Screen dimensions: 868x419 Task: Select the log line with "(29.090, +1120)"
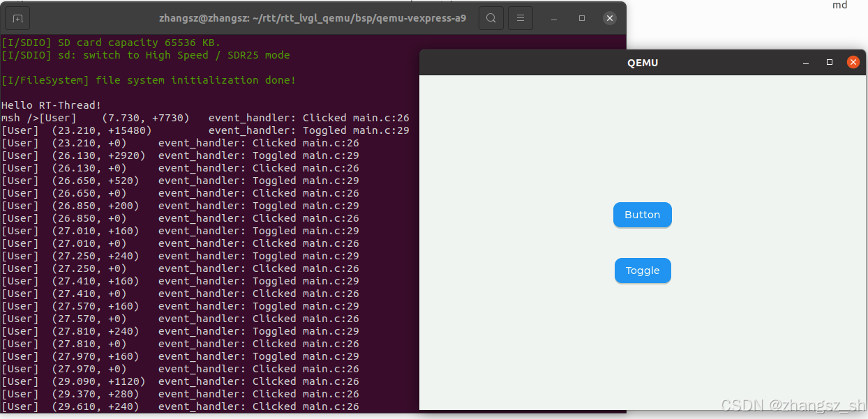[180, 381]
